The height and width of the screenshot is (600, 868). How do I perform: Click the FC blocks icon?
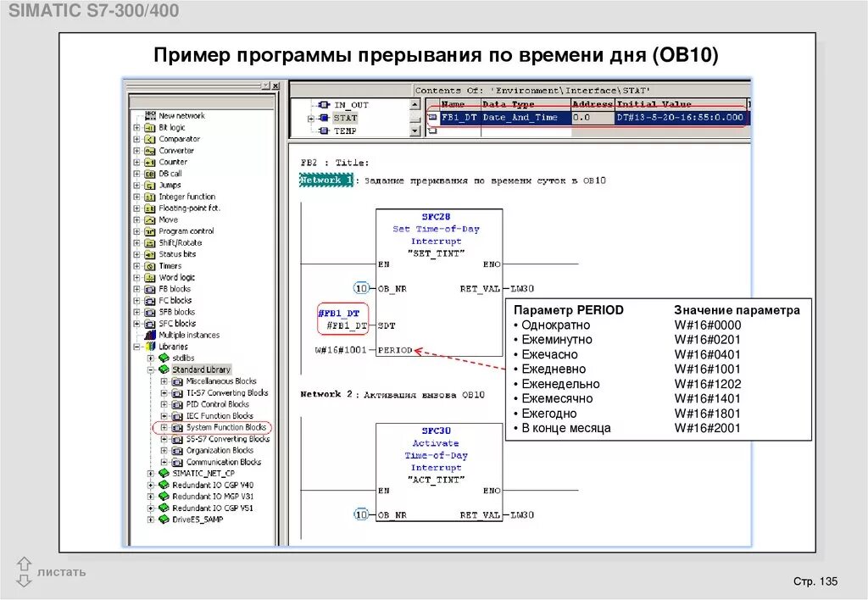pos(149,301)
